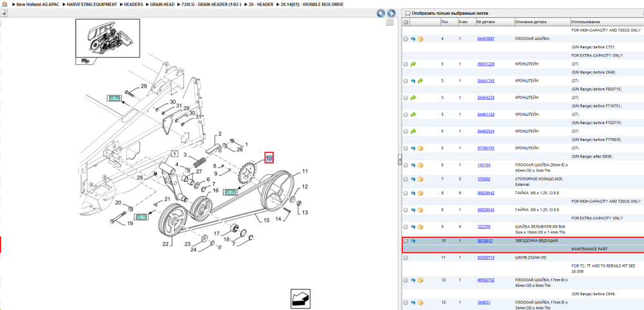Click the diagram thumbnail overview image
The height and width of the screenshot is (310, 644).
click(x=108, y=39)
